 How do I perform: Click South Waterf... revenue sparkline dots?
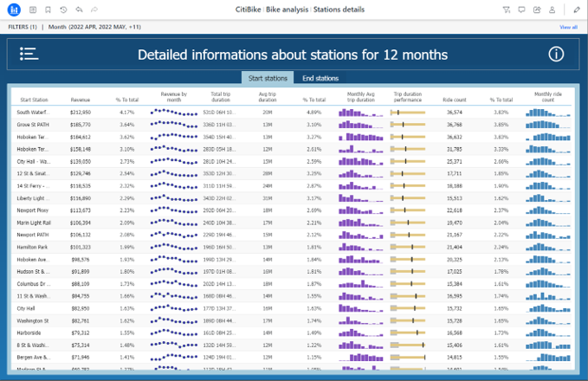(173, 112)
